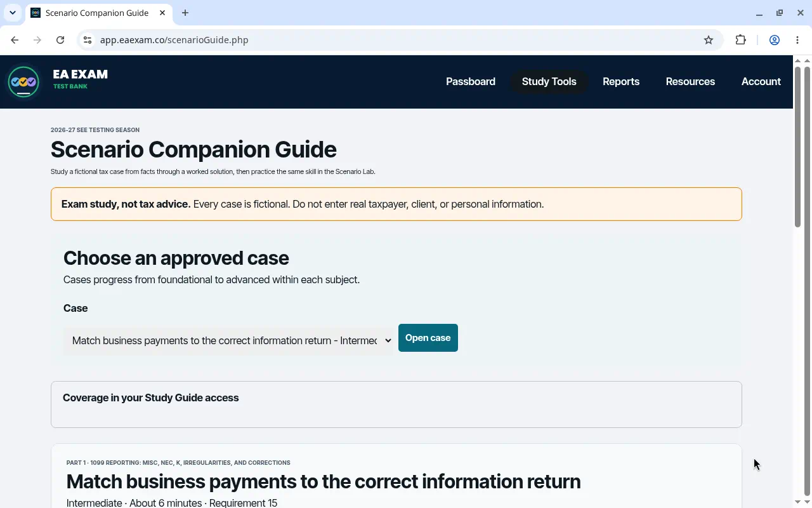Click the Open case button
812x508 pixels.
click(428, 338)
